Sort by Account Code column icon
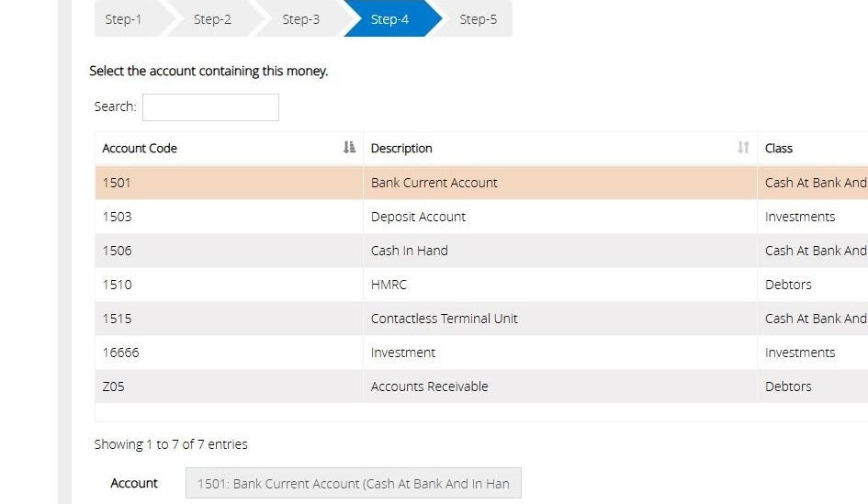 (349, 148)
